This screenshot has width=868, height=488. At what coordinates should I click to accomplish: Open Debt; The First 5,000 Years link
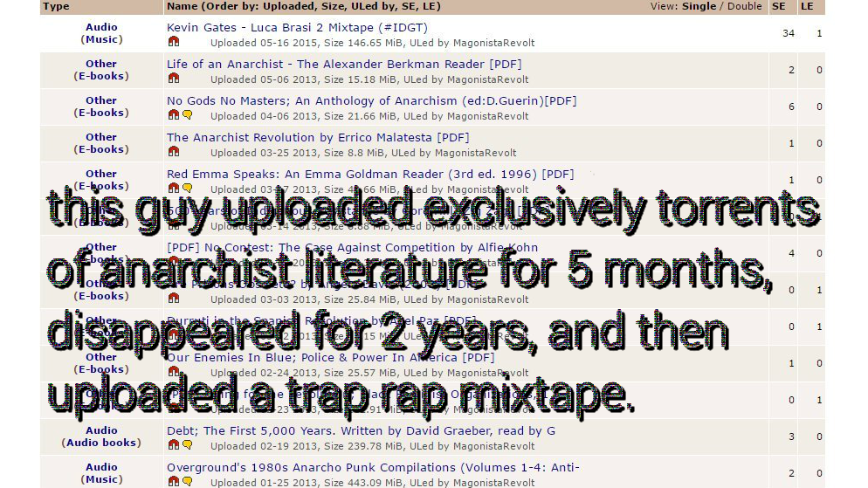(x=361, y=431)
